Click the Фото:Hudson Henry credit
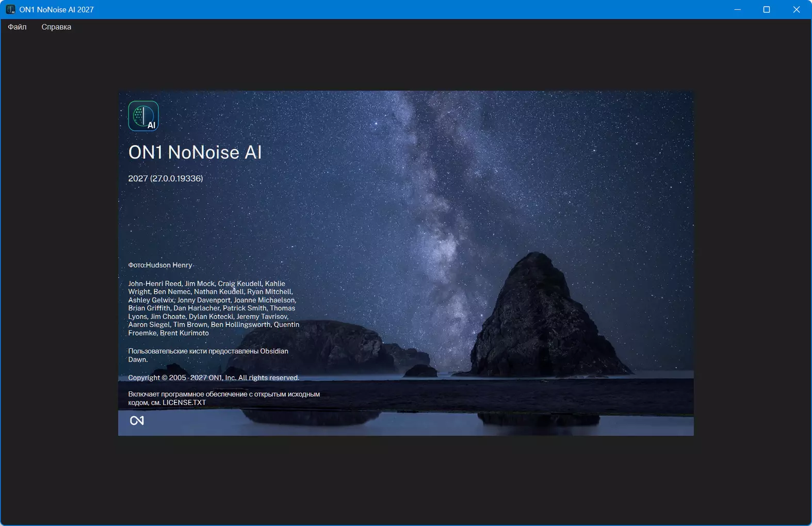Viewport: 812px width, 526px height. (160, 265)
